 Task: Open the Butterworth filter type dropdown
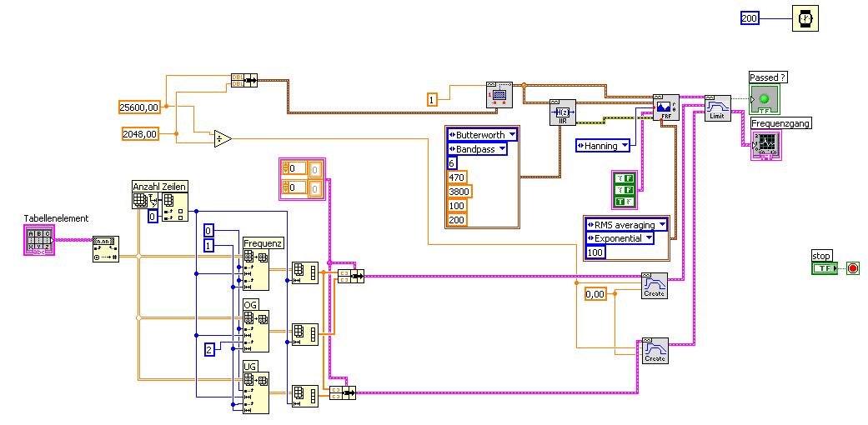click(x=482, y=134)
